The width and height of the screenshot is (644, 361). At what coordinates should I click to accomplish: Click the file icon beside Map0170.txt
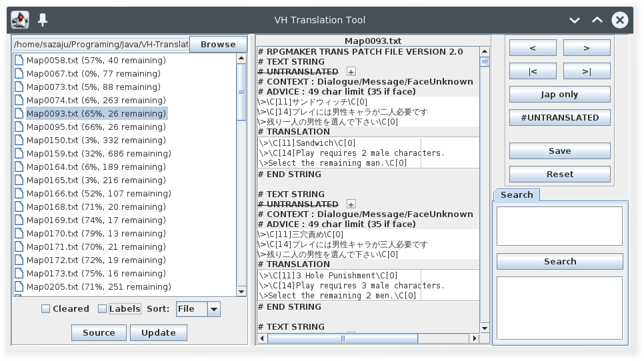(19, 233)
